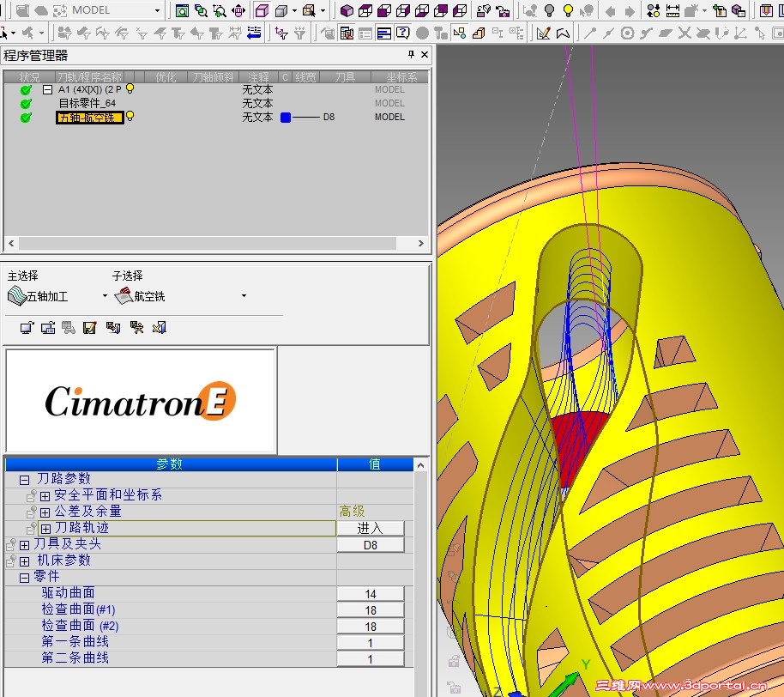
Task: Open the MODEL dropdown in top toolbar
Action: [157, 10]
